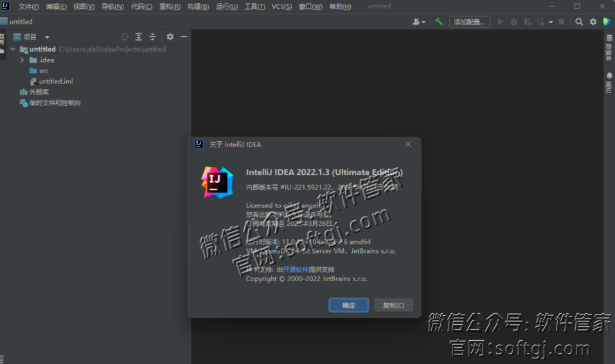This screenshot has height=364, width=615.
Task: Click the Debug bug icon
Action: [514, 22]
